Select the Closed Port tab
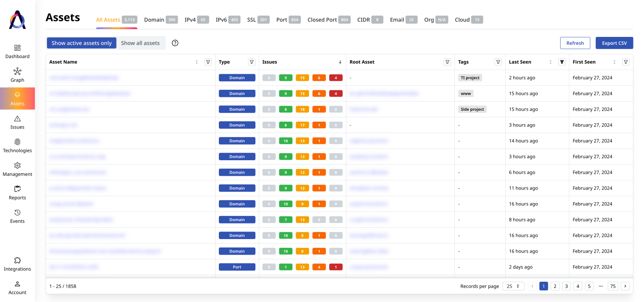The image size is (644, 302). click(x=328, y=20)
